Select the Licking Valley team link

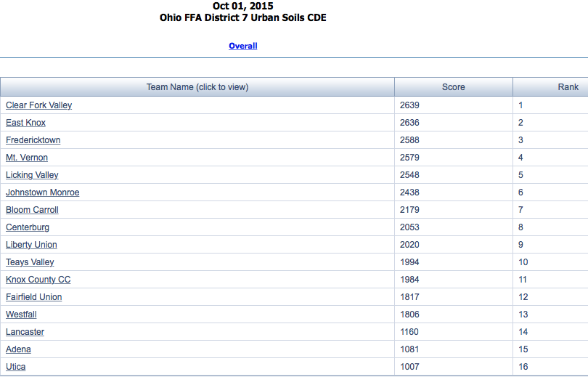[32, 175]
